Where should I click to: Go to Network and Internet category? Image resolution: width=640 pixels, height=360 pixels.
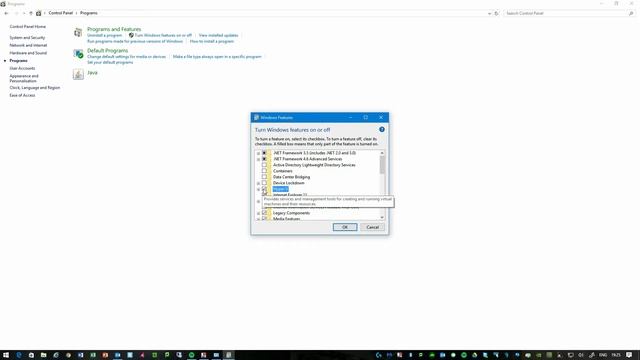tap(28, 45)
